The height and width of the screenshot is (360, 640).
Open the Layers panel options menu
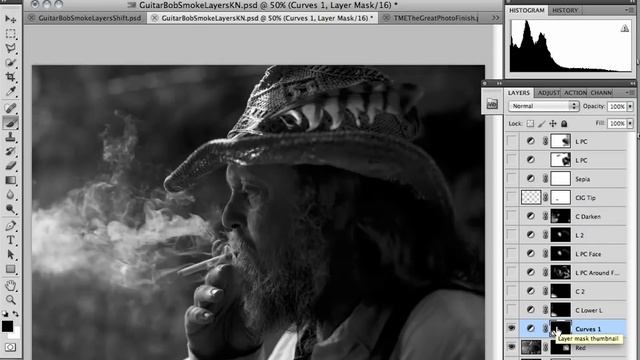pyautogui.click(x=629, y=93)
